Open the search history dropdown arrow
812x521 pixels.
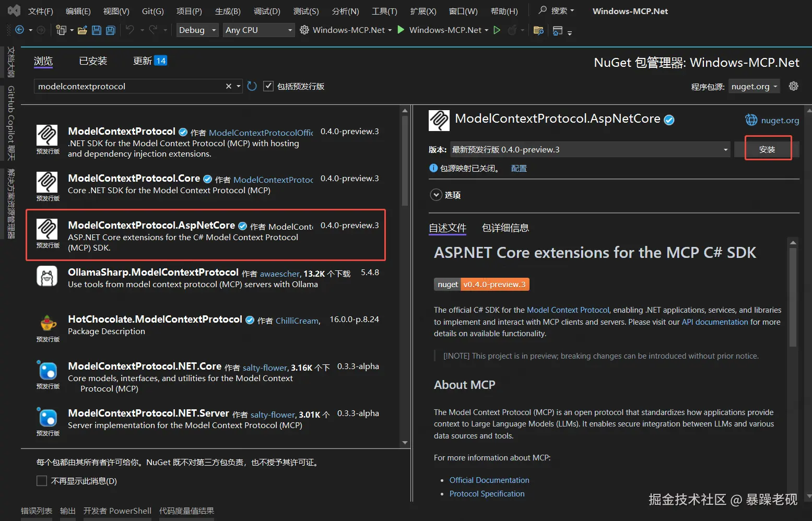(239, 86)
